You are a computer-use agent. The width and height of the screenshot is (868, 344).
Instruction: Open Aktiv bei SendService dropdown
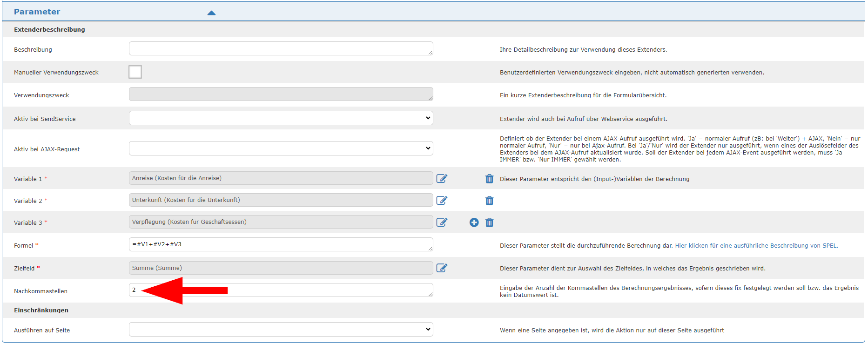click(281, 118)
